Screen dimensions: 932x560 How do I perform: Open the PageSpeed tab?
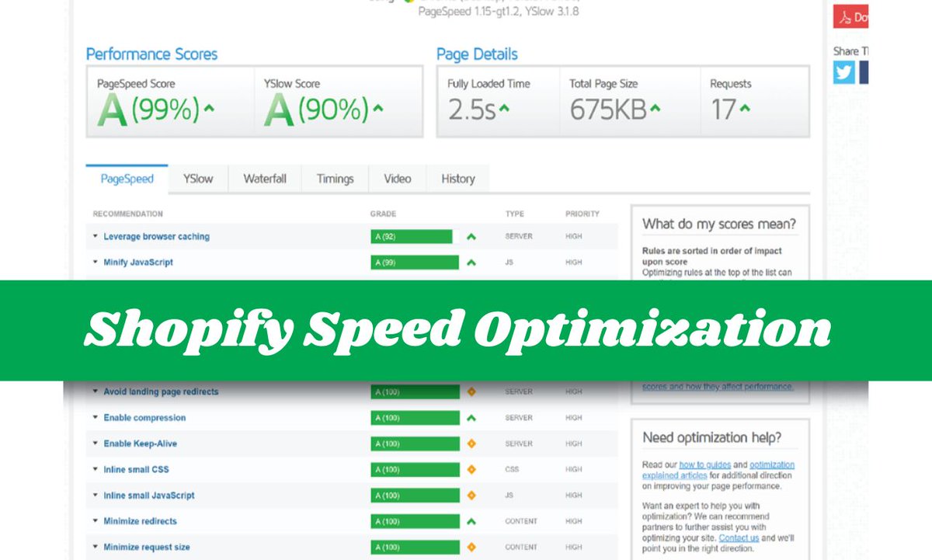[x=127, y=179]
